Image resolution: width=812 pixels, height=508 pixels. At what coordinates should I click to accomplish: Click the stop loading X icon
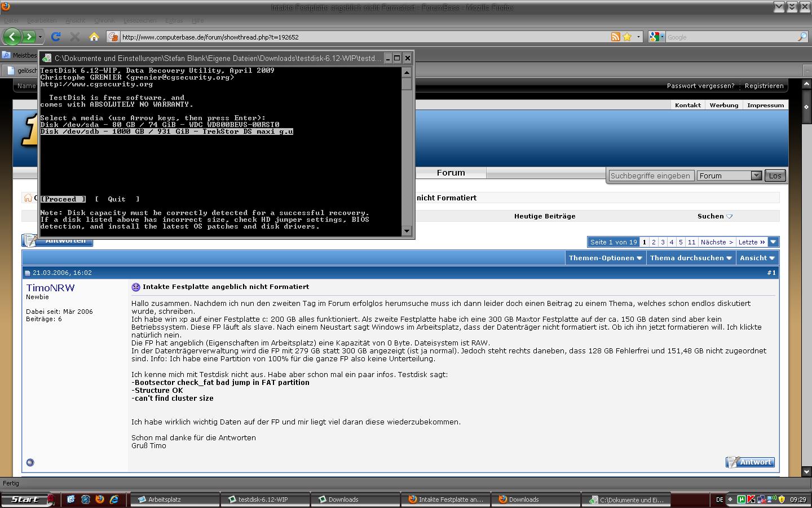point(74,37)
